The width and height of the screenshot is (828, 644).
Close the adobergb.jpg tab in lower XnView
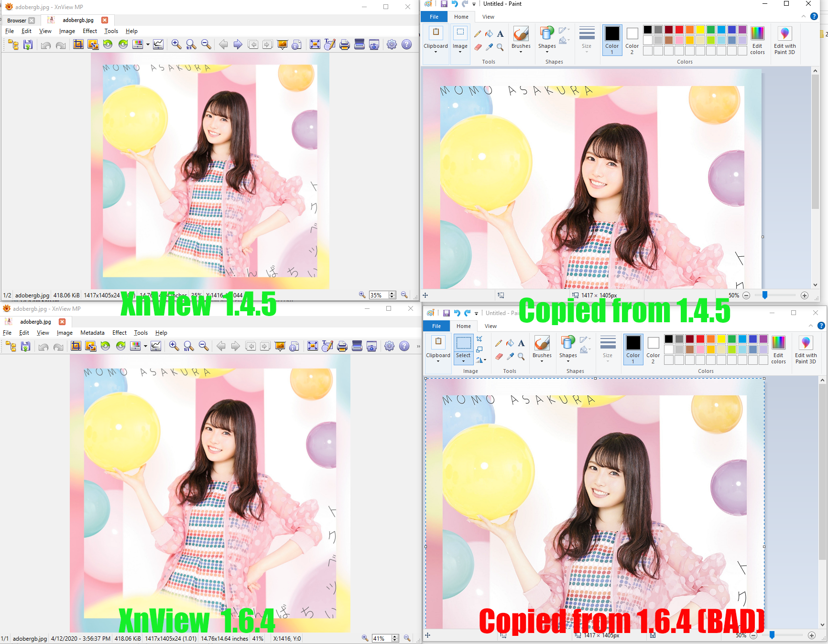click(x=62, y=322)
